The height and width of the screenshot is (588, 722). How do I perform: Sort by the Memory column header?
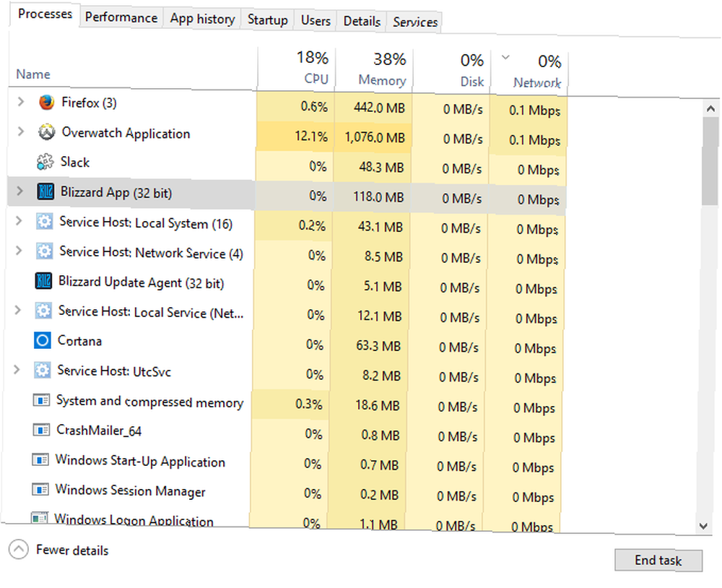[374, 69]
